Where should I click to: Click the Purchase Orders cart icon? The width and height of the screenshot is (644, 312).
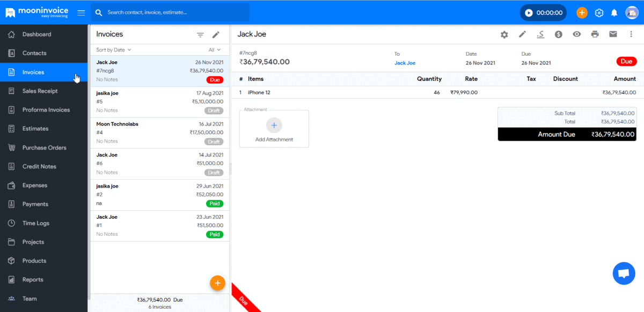(12, 147)
